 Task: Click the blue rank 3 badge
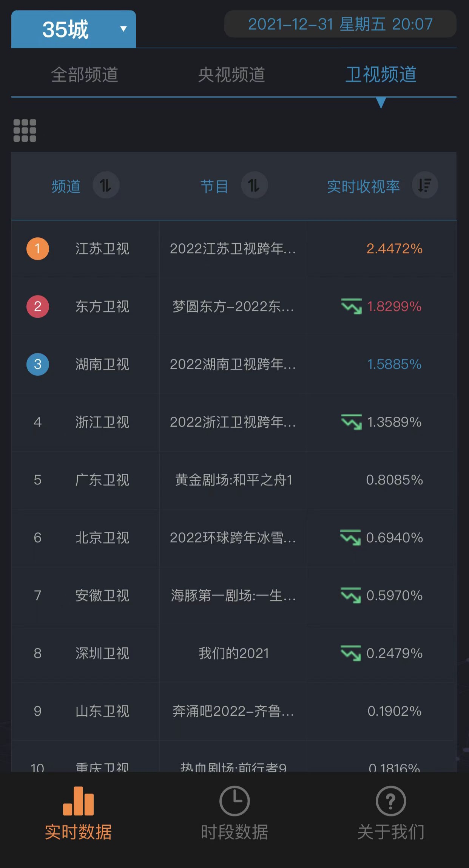(x=38, y=364)
